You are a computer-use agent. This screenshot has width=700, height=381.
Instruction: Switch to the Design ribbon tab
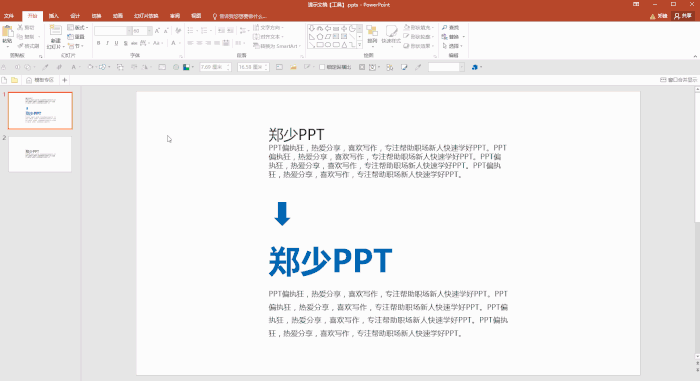pos(75,16)
